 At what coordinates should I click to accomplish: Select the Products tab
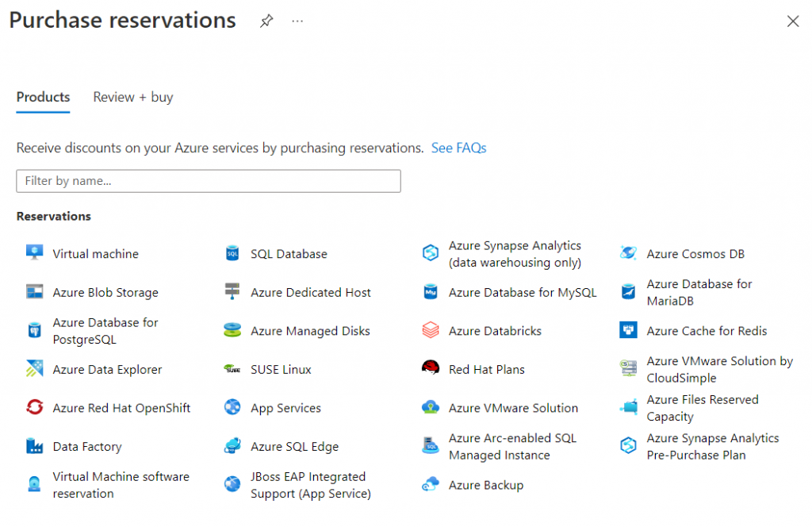click(43, 97)
